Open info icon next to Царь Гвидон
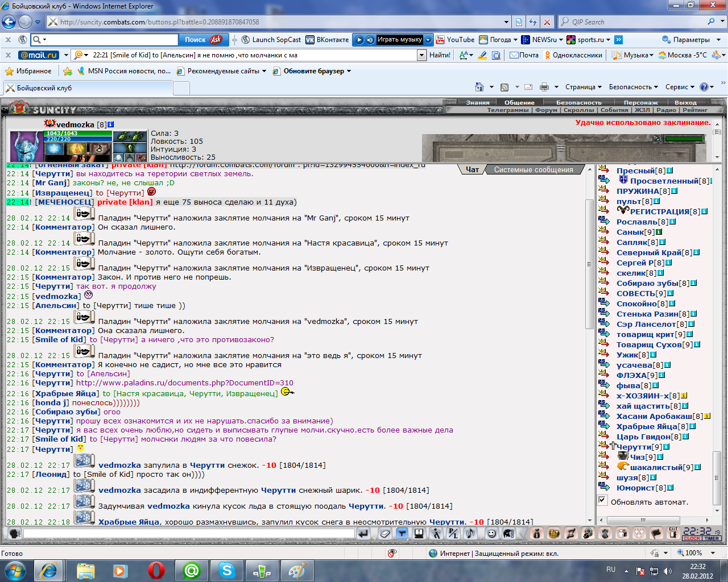 click(x=686, y=436)
